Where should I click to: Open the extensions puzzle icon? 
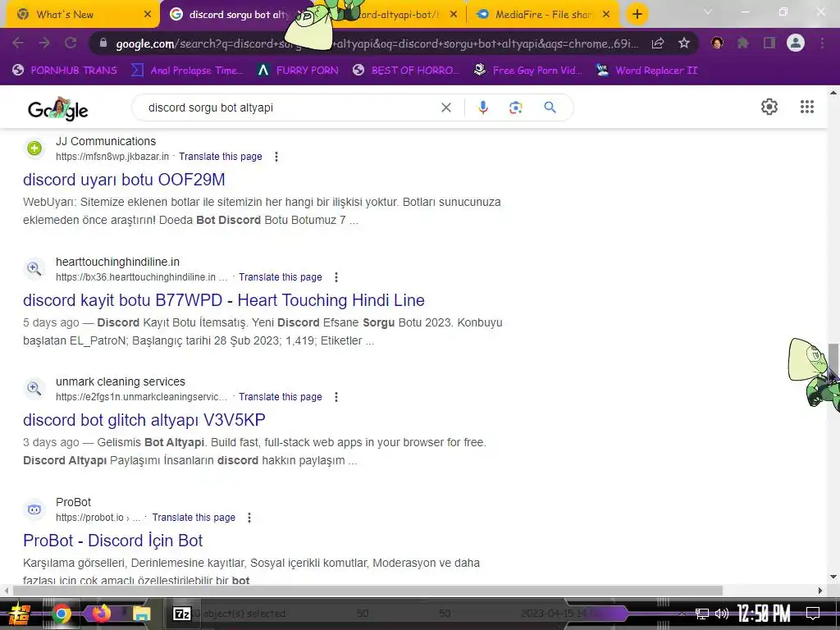pos(743,43)
